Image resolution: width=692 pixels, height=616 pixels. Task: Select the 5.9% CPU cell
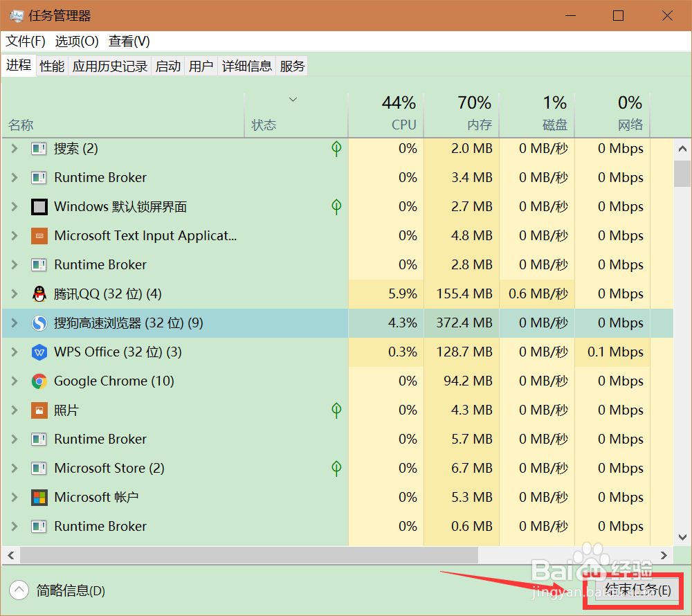[x=386, y=294]
